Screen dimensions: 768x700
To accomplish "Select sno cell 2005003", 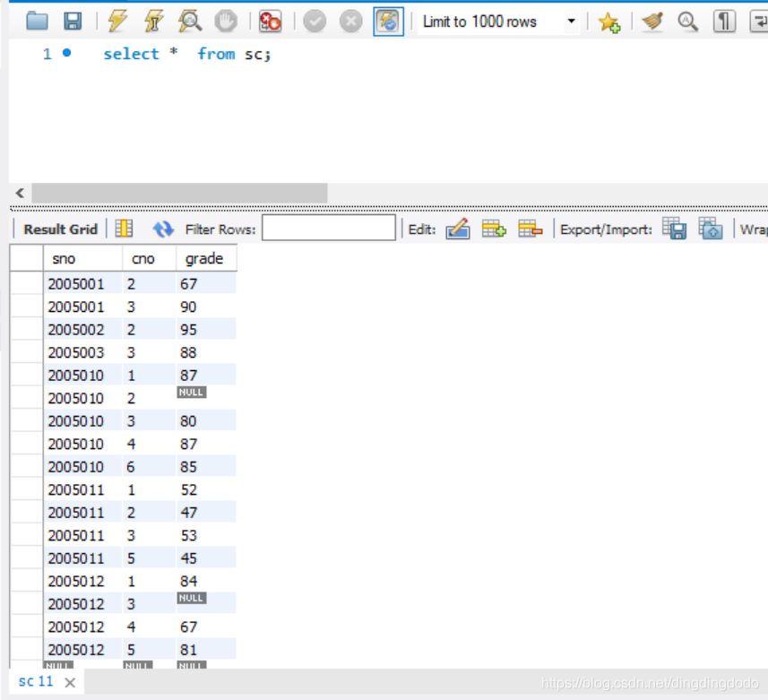I will pos(82,352).
